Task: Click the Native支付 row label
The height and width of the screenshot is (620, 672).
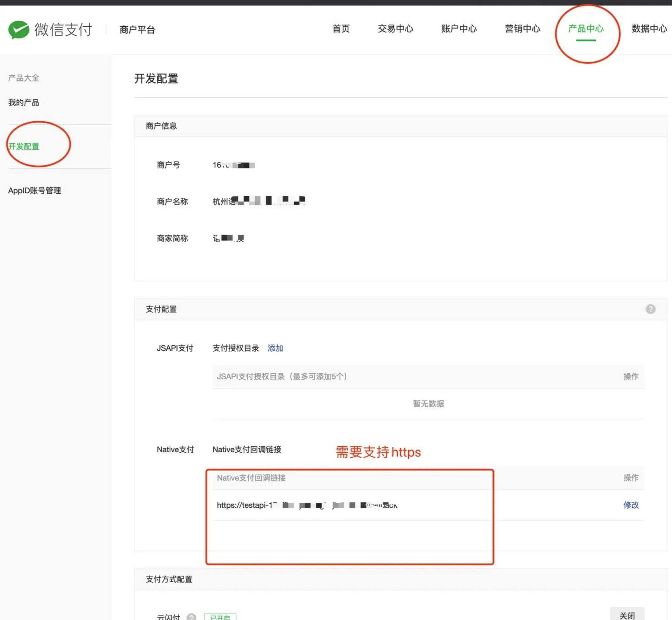Action: click(x=175, y=449)
